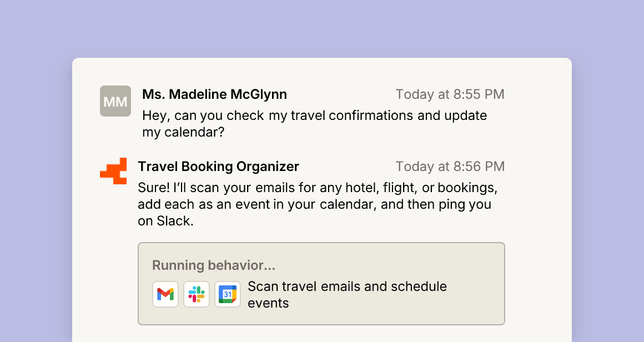The image size is (644, 342).
Task: Click the Today at 8:55 PM timestamp
Action: [450, 94]
